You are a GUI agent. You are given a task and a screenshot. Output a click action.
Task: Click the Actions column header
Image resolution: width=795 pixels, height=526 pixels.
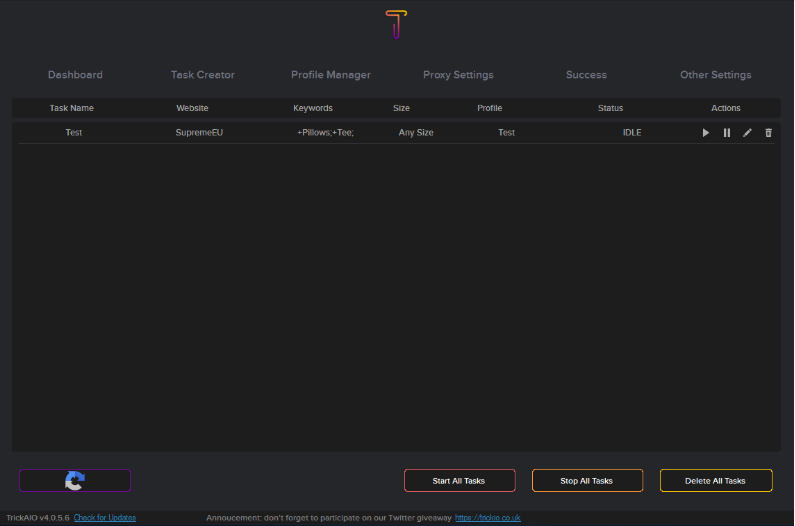click(726, 108)
